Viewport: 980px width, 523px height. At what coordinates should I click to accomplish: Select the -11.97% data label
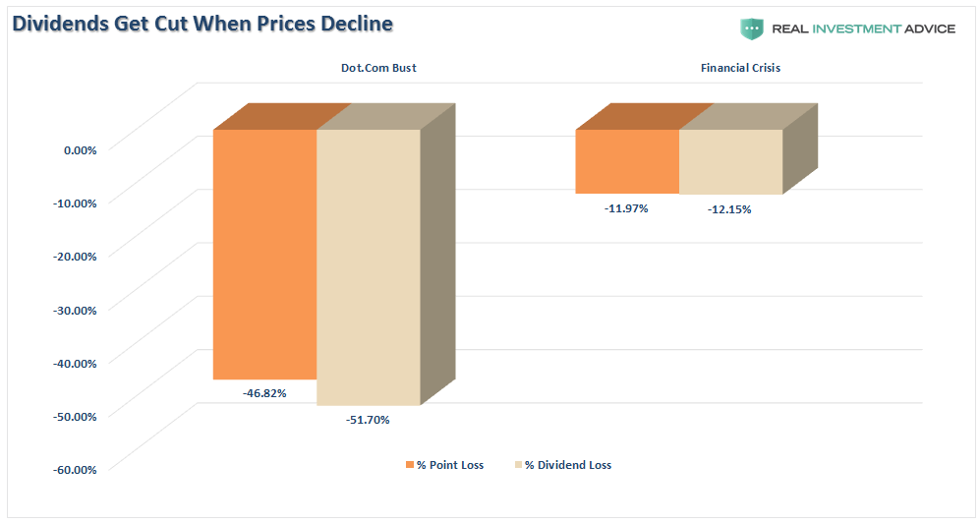(626, 207)
